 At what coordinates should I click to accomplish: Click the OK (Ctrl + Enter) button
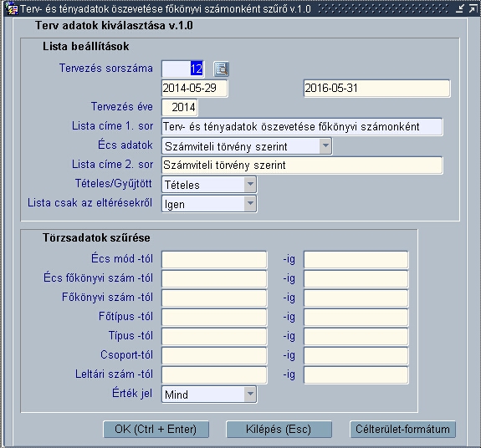[x=156, y=429]
